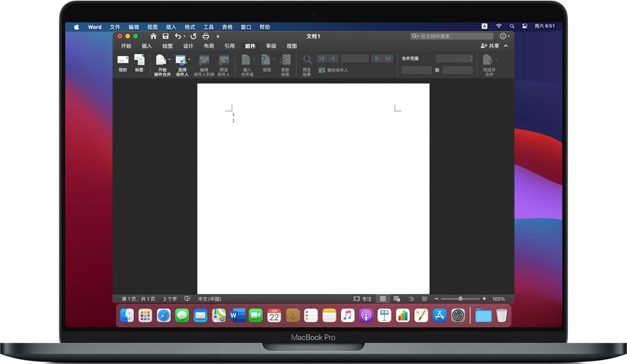Image resolution: width=627 pixels, height=364 pixels.
Task: Click the 共享 (Share) button
Action: click(490, 46)
